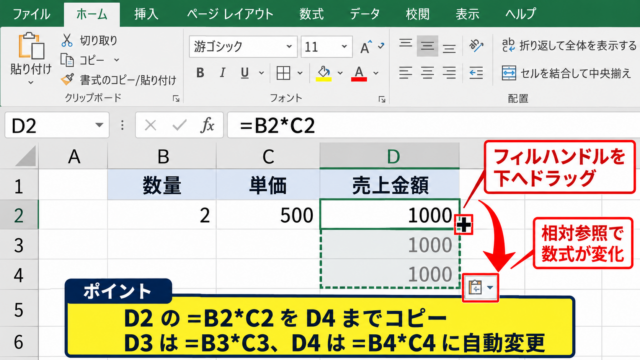Click the decrease indent icon
This screenshot has height=360, width=640.
tap(476, 73)
